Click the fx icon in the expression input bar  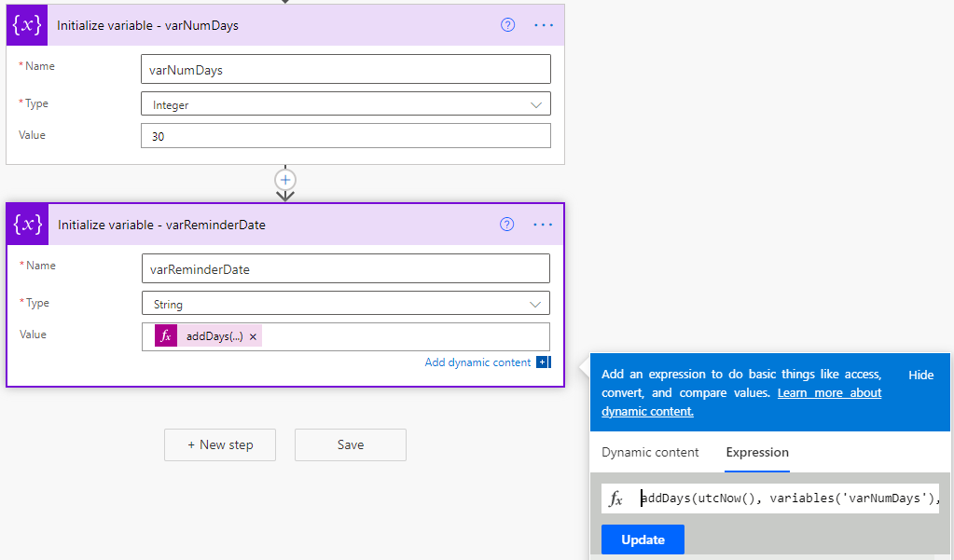pyautogui.click(x=618, y=498)
